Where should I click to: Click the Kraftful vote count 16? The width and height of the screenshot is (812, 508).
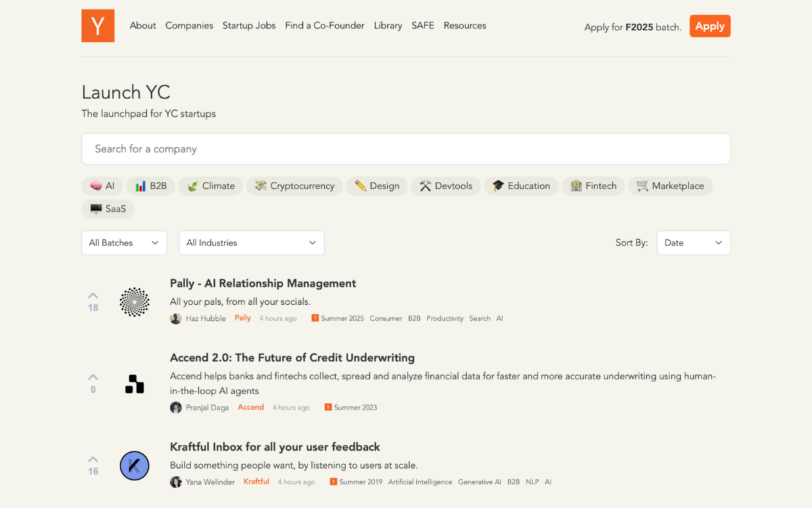tap(93, 471)
